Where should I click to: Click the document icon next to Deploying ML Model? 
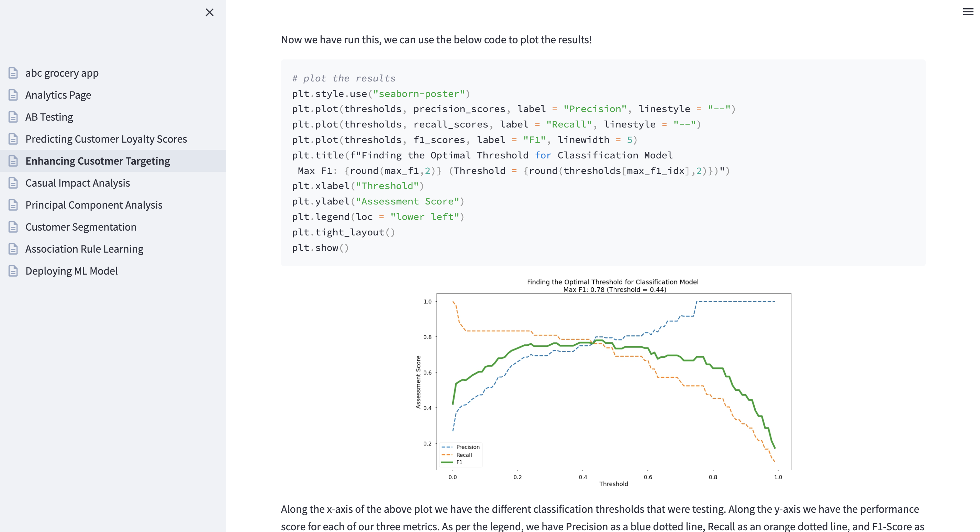pos(13,271)
